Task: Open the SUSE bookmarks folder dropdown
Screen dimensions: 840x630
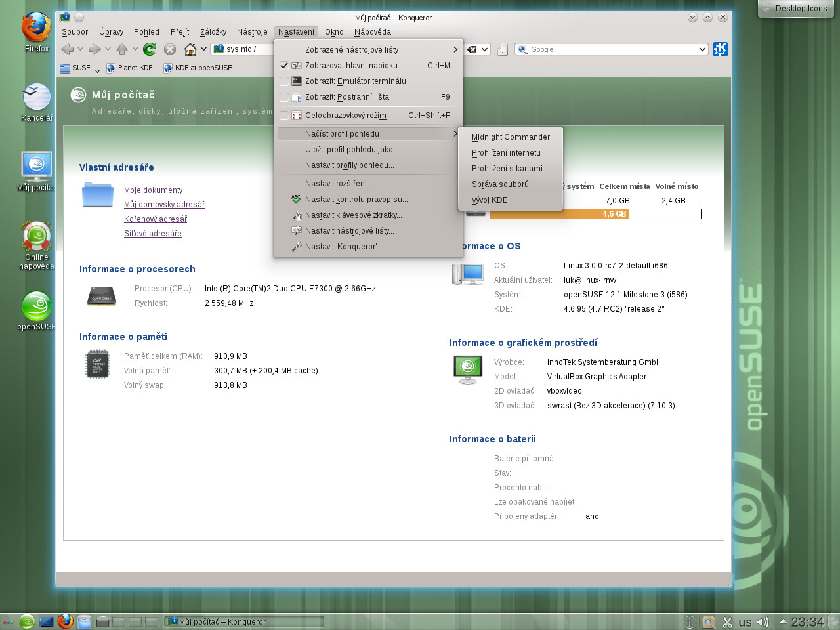Action: pos(96,68)
